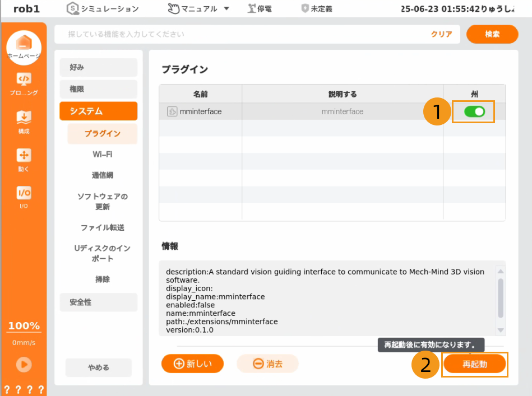Open ソフトウェアの更新 settings page

[x=102, y=202]
